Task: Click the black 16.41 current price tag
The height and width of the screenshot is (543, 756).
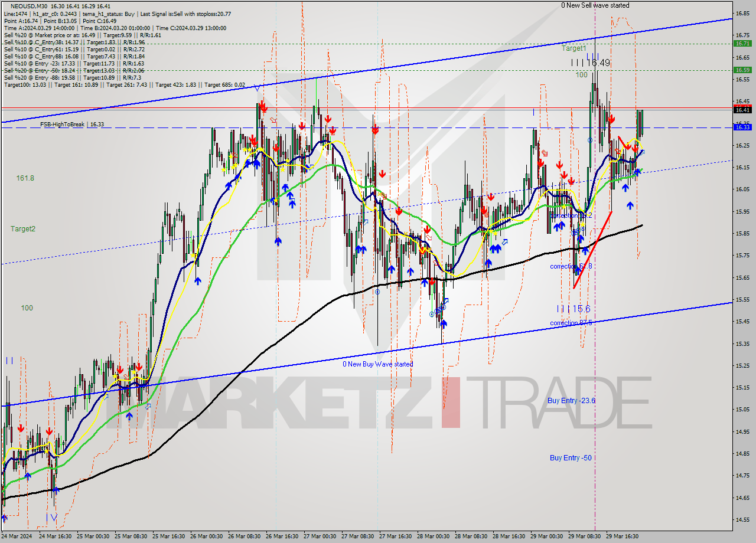Action: click(742, 110)
